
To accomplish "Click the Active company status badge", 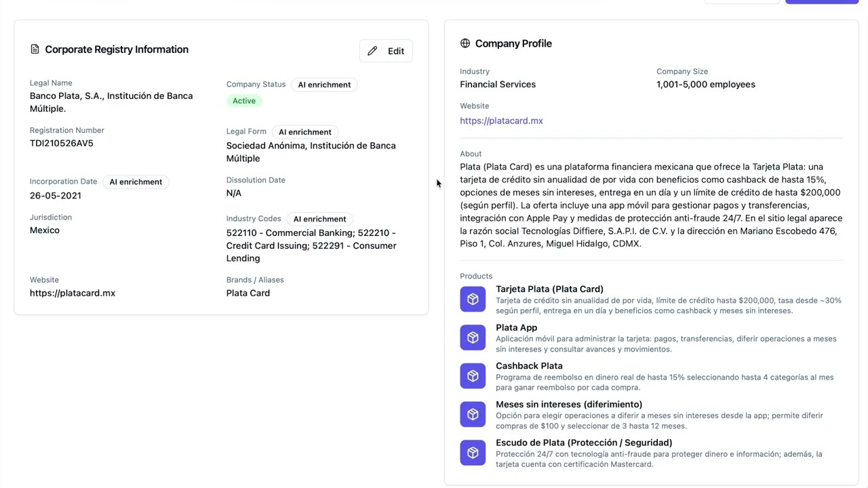I will click(x=244, y=101).
